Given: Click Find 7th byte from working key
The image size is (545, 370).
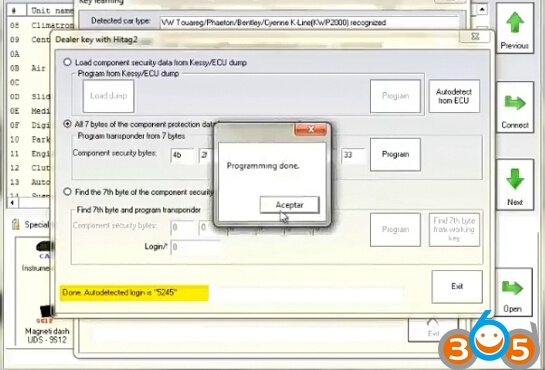Looking at the screenshot, I should click(454, 230).
